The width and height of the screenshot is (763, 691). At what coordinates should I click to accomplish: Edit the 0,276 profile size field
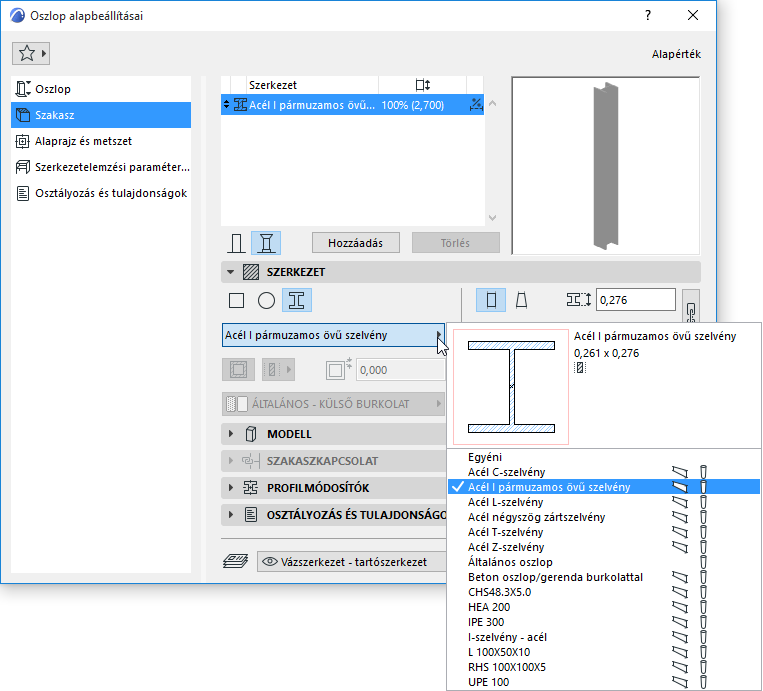point(636,300)
